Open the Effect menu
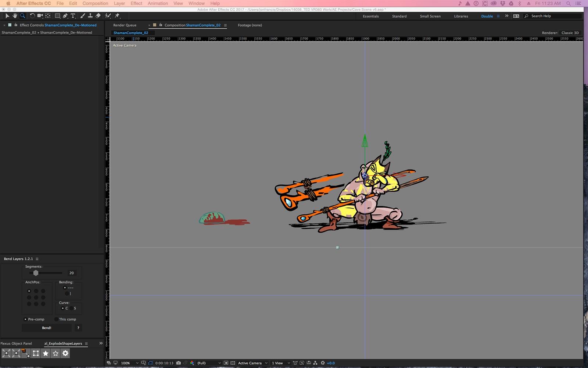This screenshot has width=588, height=368. pos(136,3)
